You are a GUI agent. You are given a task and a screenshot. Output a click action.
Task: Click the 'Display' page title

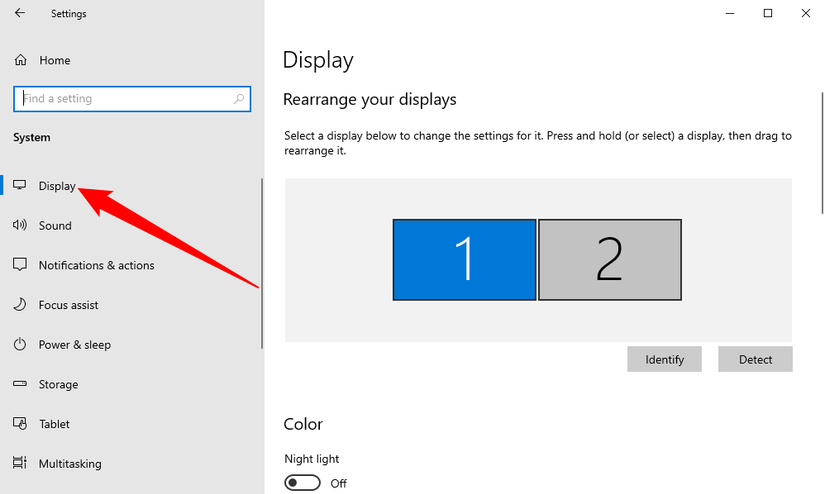(x=318, y=60)
